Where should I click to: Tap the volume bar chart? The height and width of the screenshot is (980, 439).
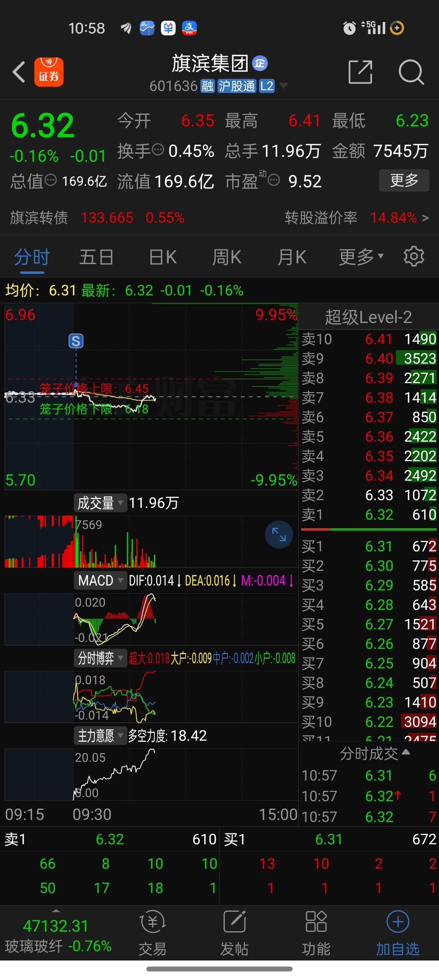coord(151,542)
